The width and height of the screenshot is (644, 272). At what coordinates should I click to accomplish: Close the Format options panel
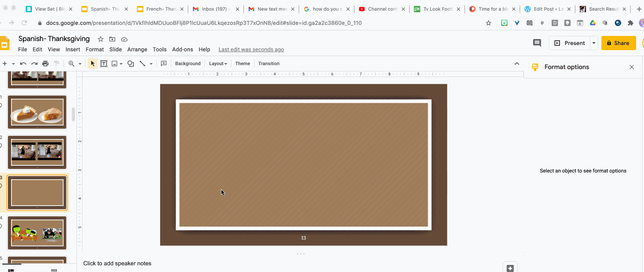(631, 67)
